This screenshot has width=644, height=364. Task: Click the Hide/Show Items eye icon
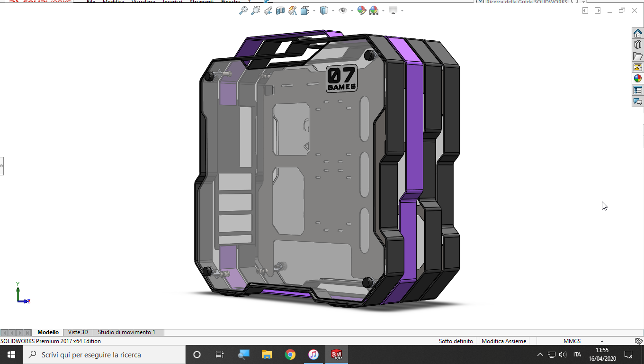point(343,10)
